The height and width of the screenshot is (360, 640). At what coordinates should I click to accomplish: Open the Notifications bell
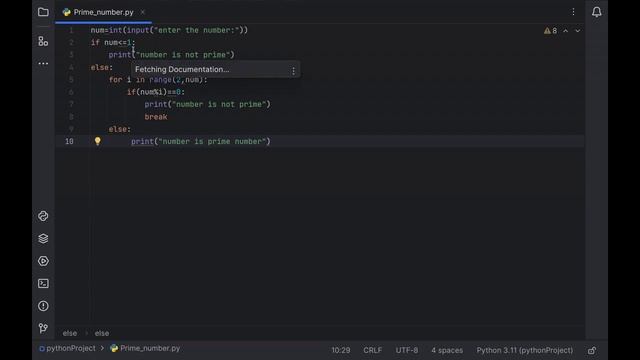[x=596, y=12]
